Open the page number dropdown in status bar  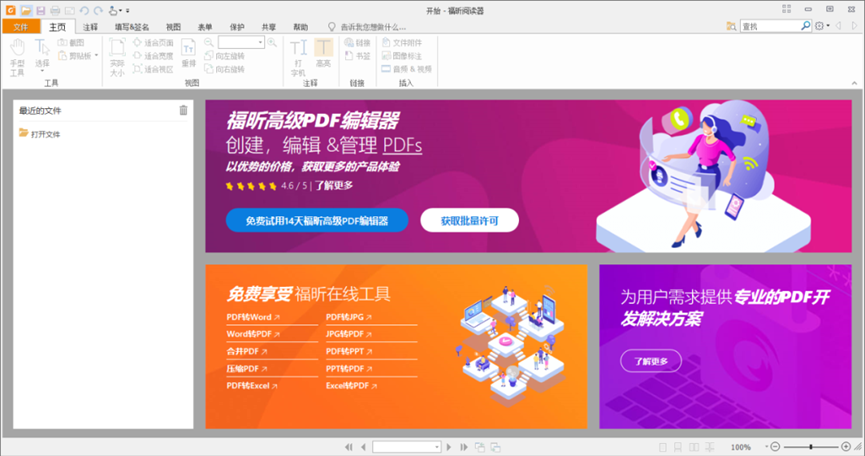coord(436,447)
